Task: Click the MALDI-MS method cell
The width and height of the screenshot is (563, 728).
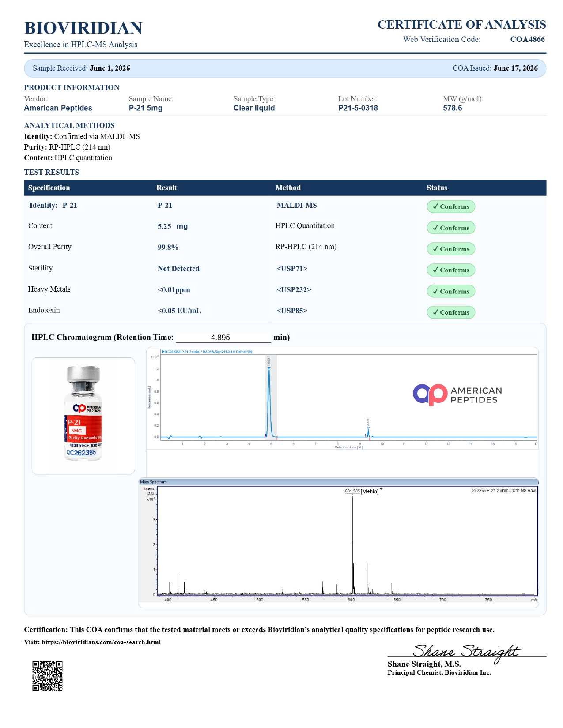Action: (x=297, y=205)
